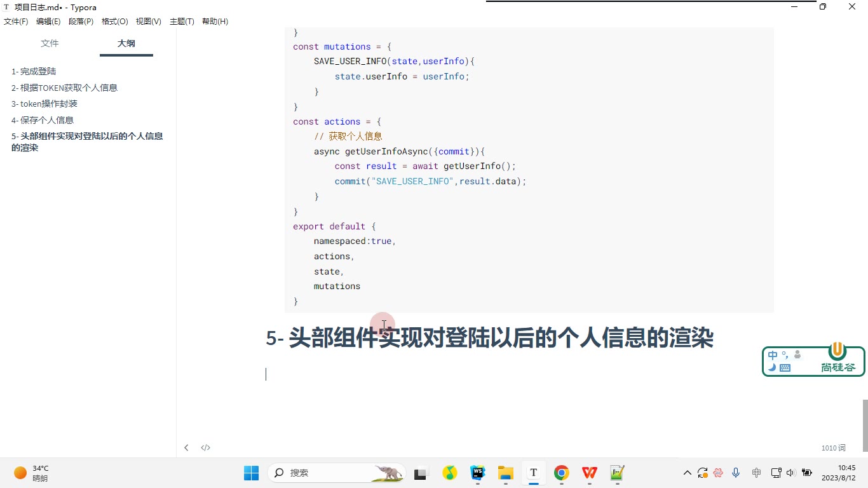Image resolution: width=868 pixels, height=488 pixels.
Task: Click the sync status tray icon
Action: tap(702, 473)
